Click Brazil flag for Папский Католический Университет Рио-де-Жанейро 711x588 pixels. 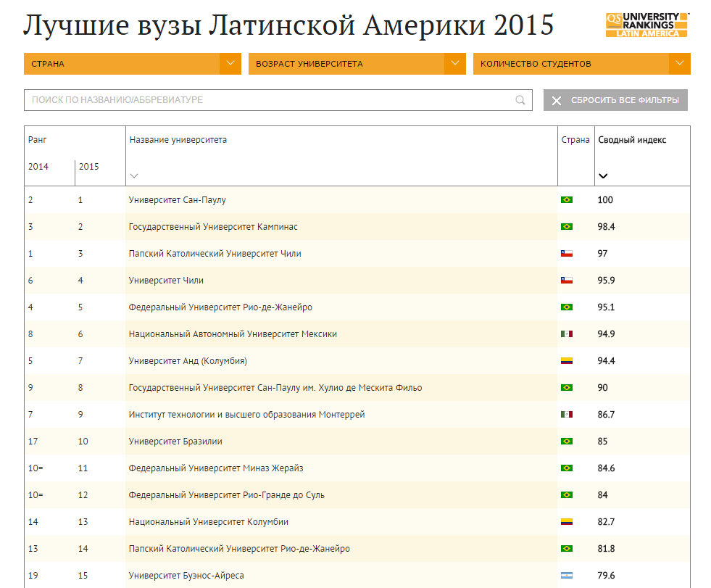(x=566, y=548)
